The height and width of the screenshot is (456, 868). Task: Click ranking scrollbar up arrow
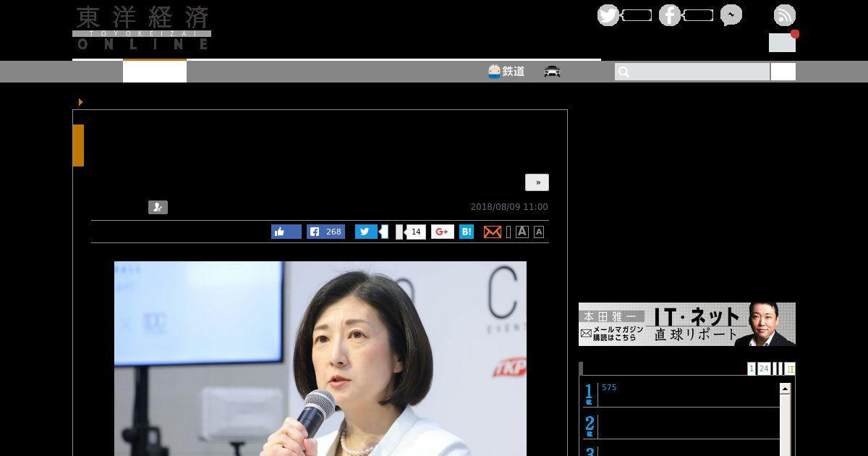(x=785, y=389)
